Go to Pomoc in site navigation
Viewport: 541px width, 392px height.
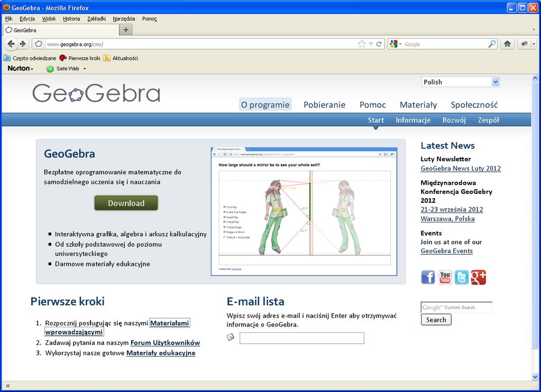(x=373, y=105)
